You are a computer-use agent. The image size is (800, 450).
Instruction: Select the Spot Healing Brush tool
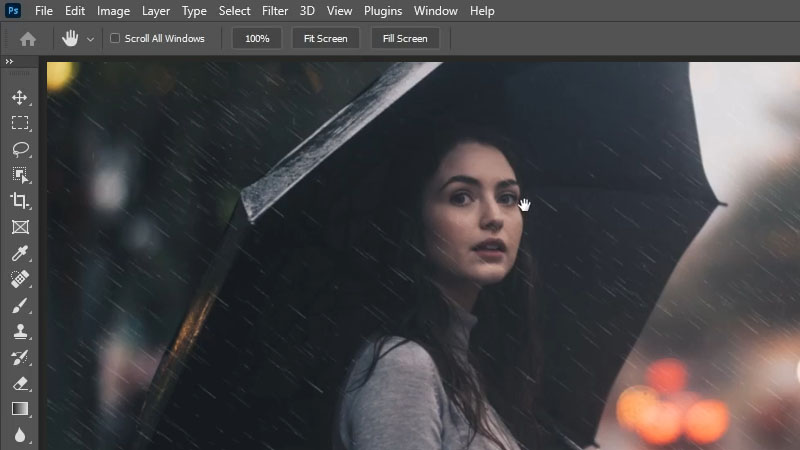coord(20,279)
